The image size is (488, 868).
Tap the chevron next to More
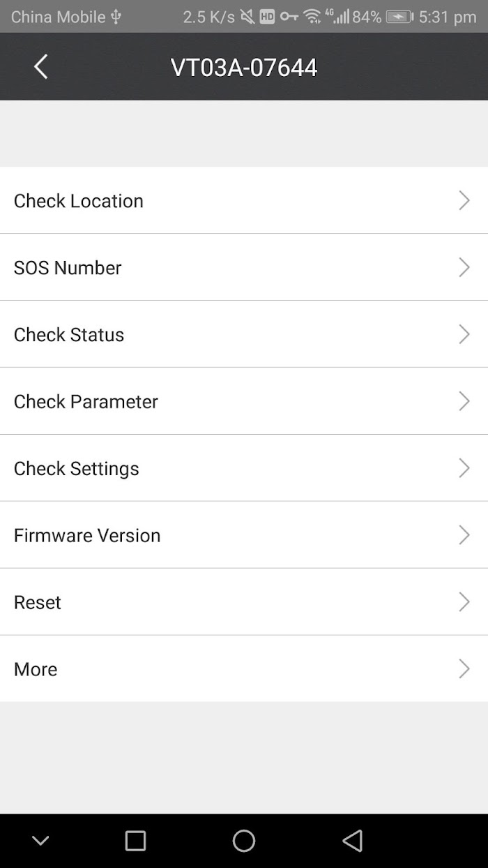tap(464, 669)
